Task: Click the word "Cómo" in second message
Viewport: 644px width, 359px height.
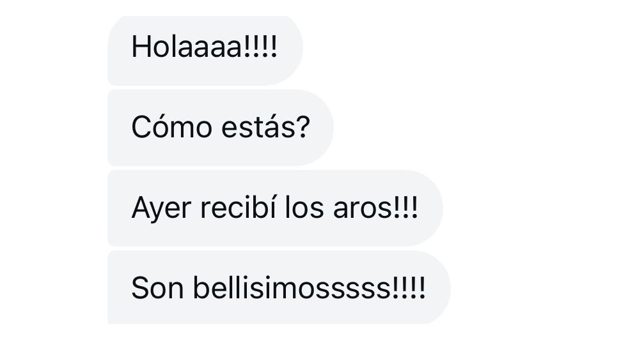Action: coord(171,126)
